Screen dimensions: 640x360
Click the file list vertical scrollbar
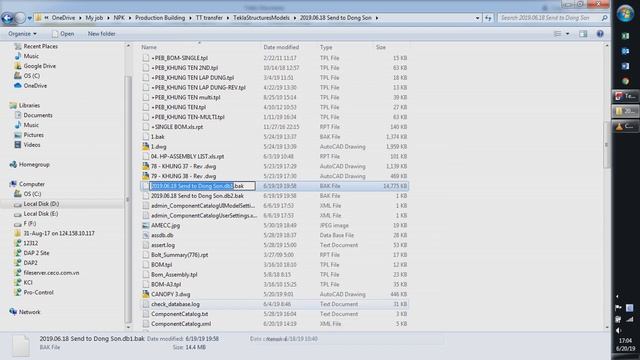(607, 145)
